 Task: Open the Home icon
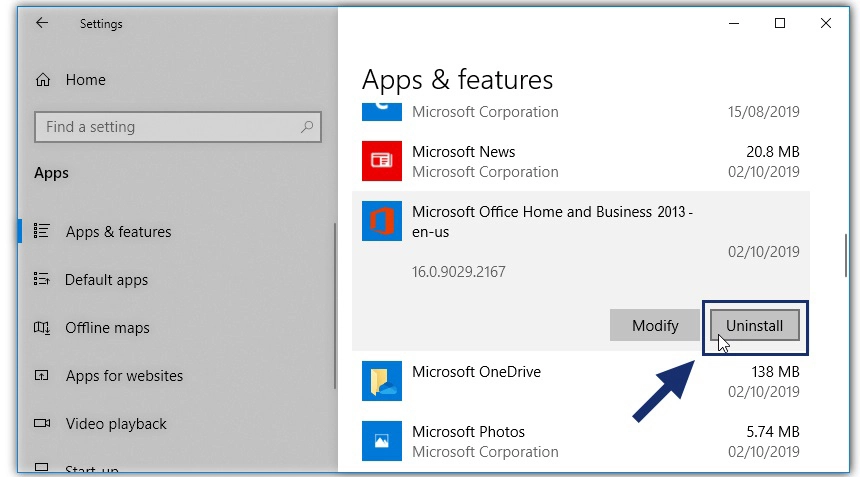[x=43, y=80]
